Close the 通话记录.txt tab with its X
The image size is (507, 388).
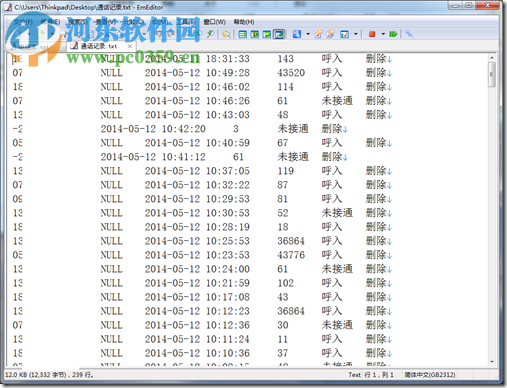click(x=130, y=46)
